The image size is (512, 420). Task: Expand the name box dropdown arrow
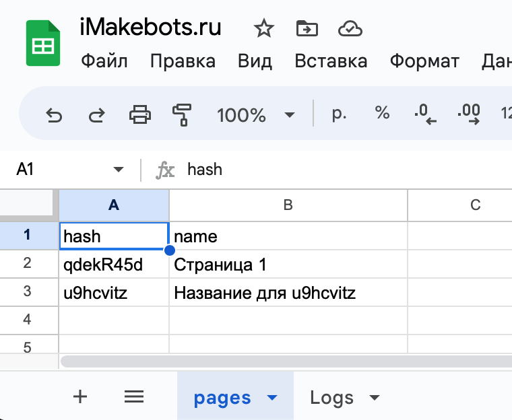point(118,170)
